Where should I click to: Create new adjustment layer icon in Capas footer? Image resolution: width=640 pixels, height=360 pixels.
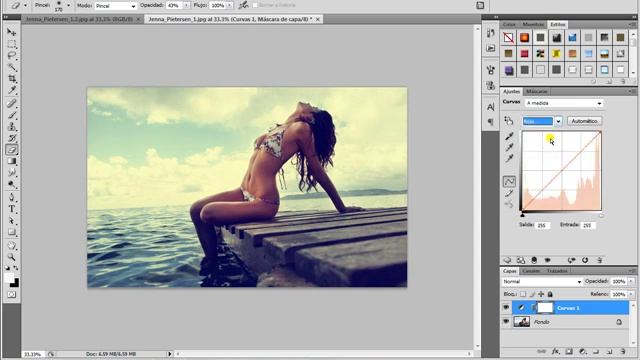pyautogui.click(x=583, y=351)
